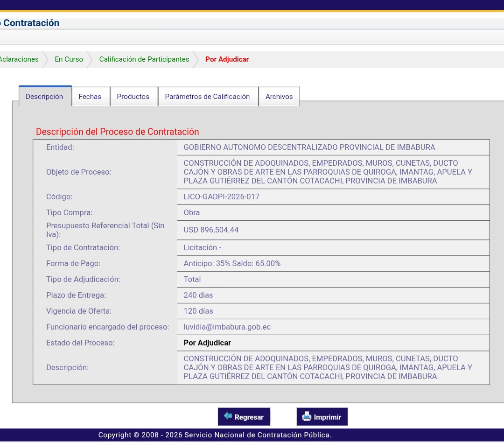Select the Aclaraciones process stage
504x443 pixels.
coord(19,59)
